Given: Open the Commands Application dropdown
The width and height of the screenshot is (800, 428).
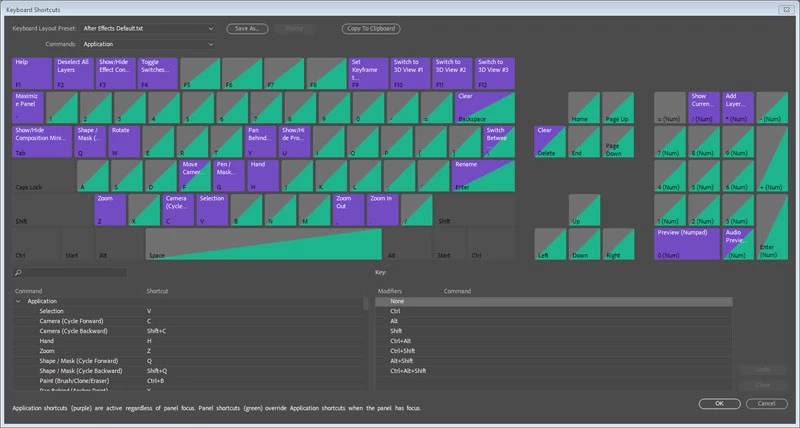Looking at the screenshot, I should 147,44.
